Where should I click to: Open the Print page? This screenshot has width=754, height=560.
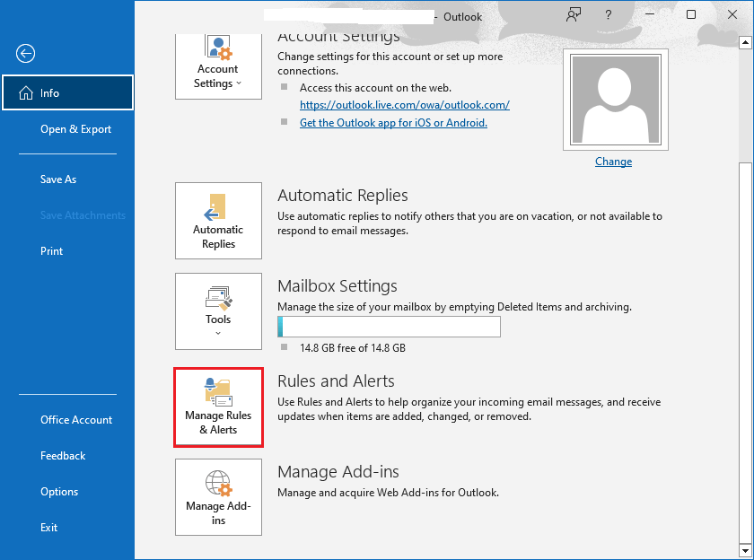point(51,251)
